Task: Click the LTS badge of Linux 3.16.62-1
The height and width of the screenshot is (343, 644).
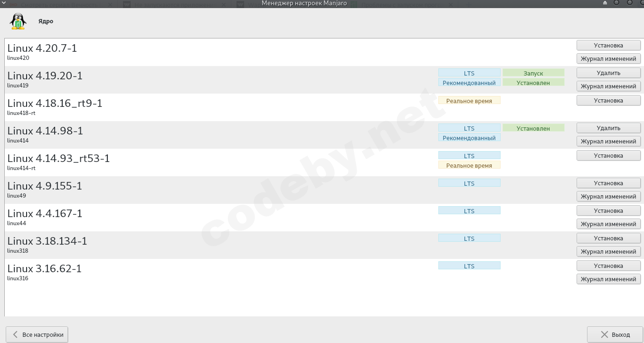Action: tap(469, 266)
